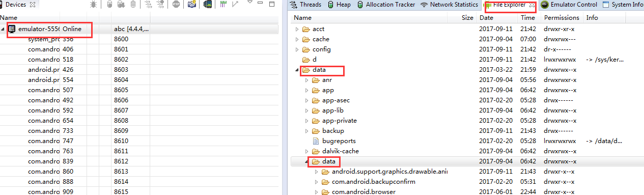Screen dimensions: 644x195
Task: Select the process with PID 909
Action: [139, 192]
